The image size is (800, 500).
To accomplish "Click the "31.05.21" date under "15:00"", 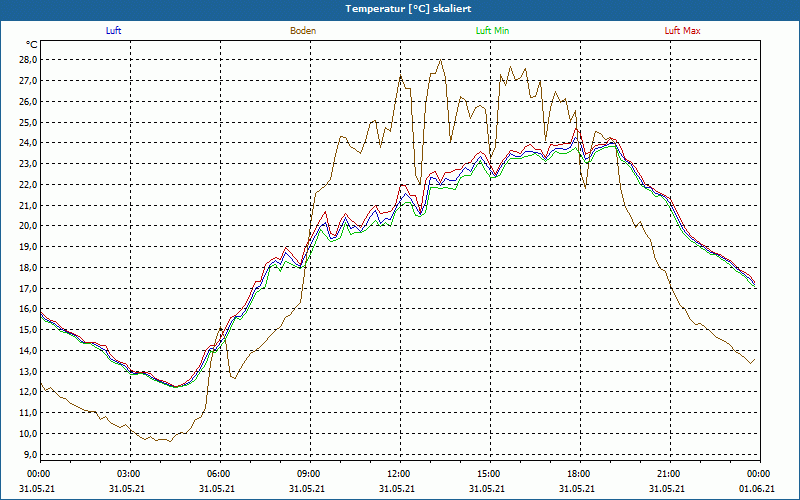I will [x=487, y=488].
